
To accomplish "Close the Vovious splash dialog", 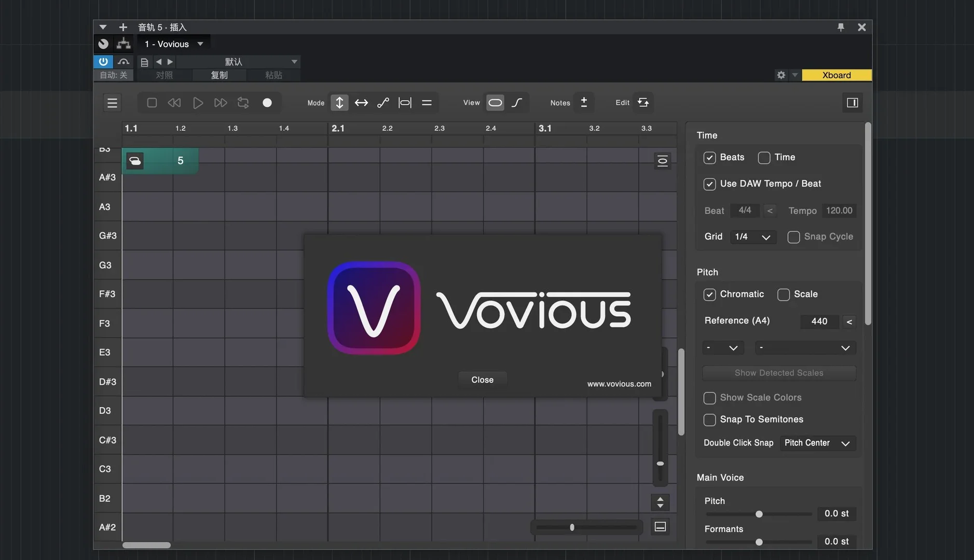I will pos(482,380).
